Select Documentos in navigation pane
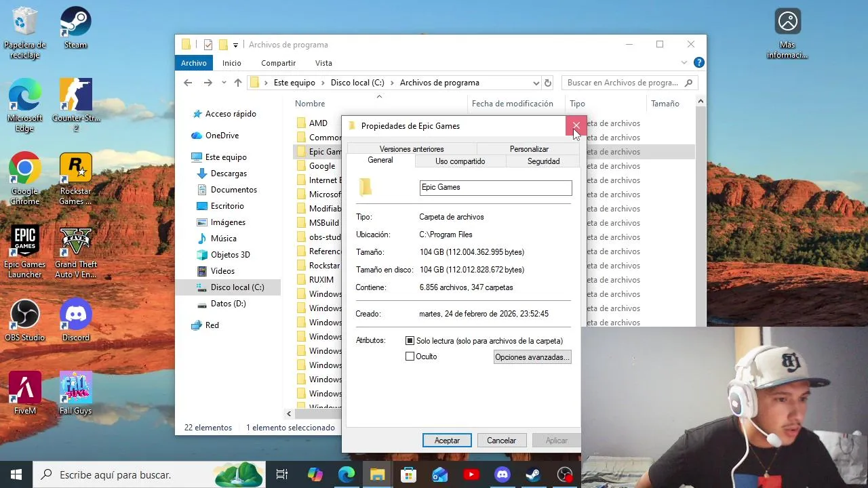The image size is (868, 488). 233,190
